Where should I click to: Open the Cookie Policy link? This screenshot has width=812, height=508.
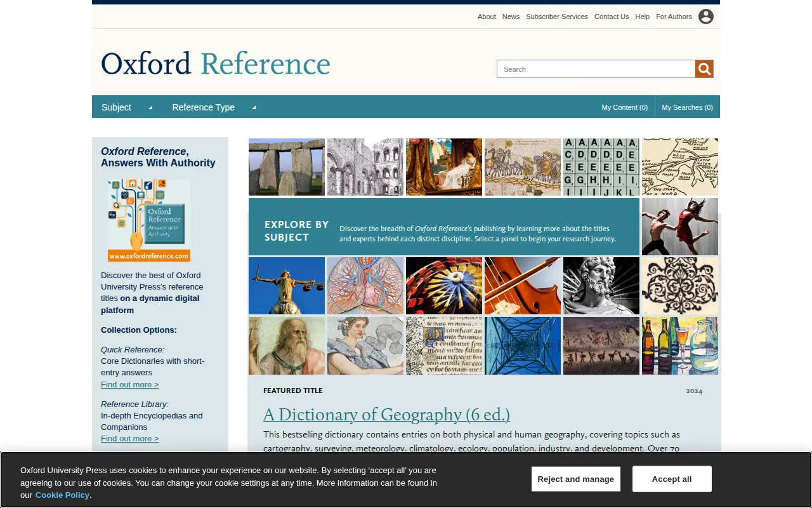[x=62, y=495]
